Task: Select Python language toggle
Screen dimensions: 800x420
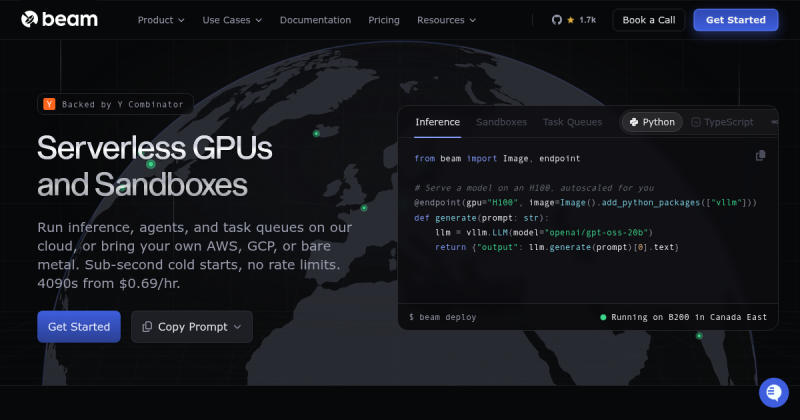Action: 652,122
